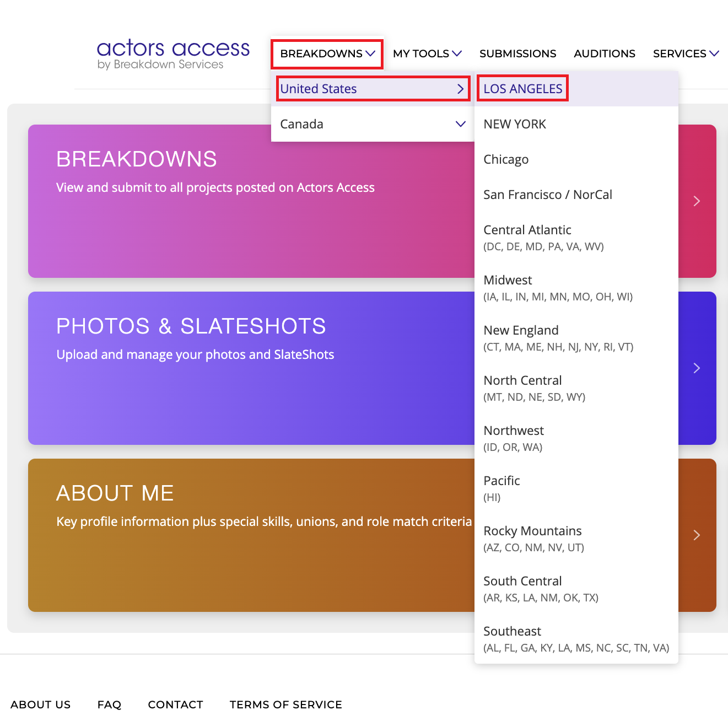Go to AUDITIONS page

point(604,53)
